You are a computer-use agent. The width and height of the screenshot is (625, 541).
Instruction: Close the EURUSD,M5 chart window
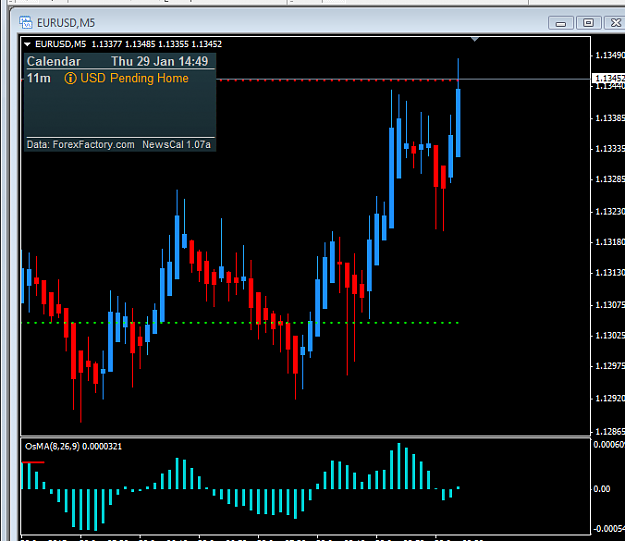pos(615,23)
